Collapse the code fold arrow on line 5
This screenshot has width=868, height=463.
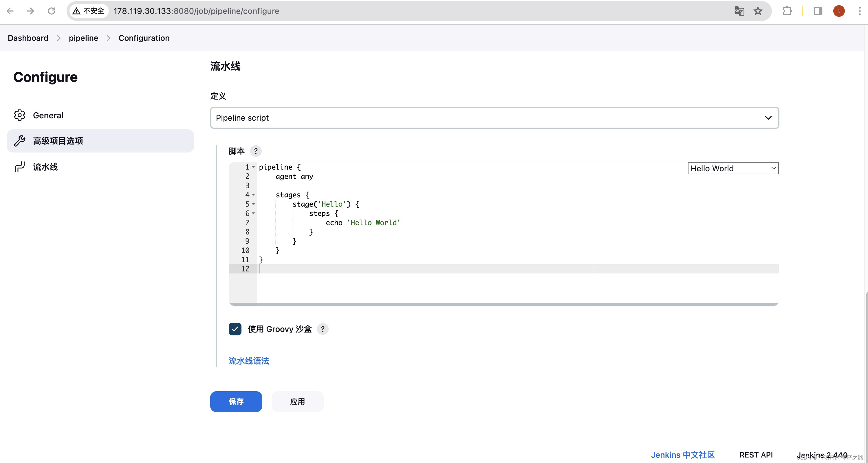[x=253, y=204]
